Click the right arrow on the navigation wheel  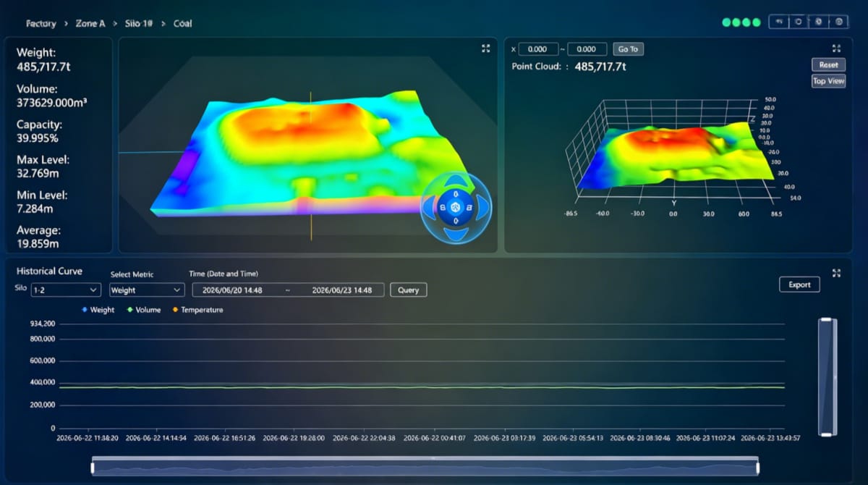(x=482, y=208)
